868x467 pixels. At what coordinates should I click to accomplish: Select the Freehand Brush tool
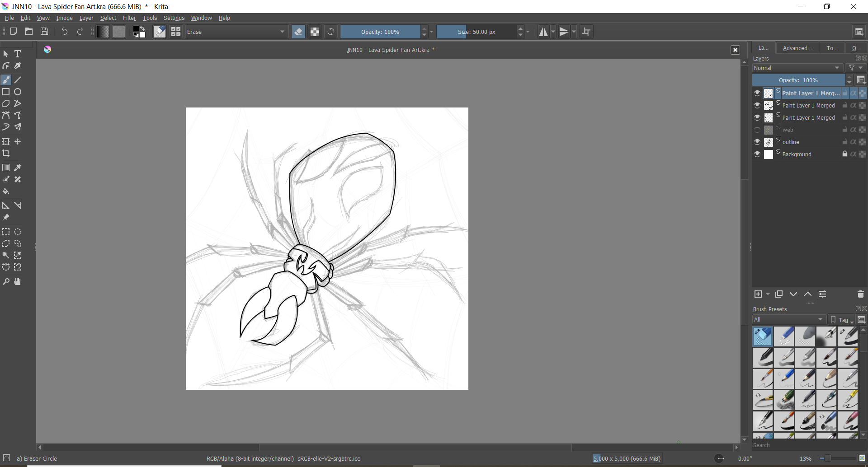[6, 80]
